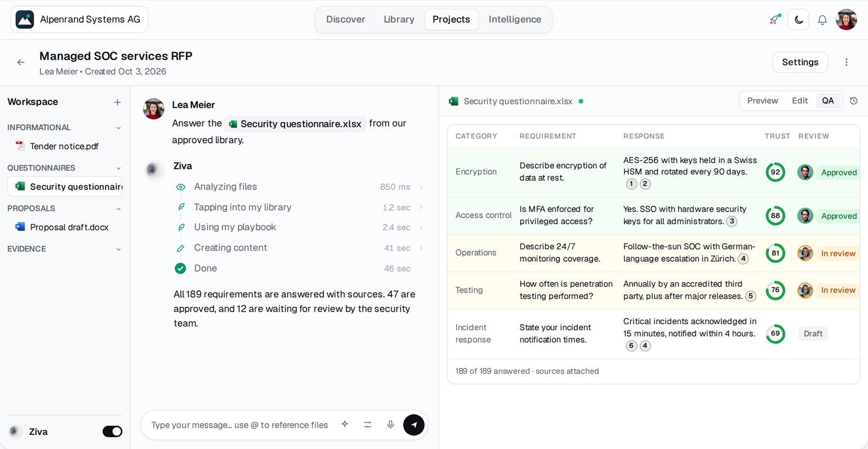Click the Alpenrand Systems AG logo icon
The width and height of the screenshot is (868, 449).
(25, 20)
